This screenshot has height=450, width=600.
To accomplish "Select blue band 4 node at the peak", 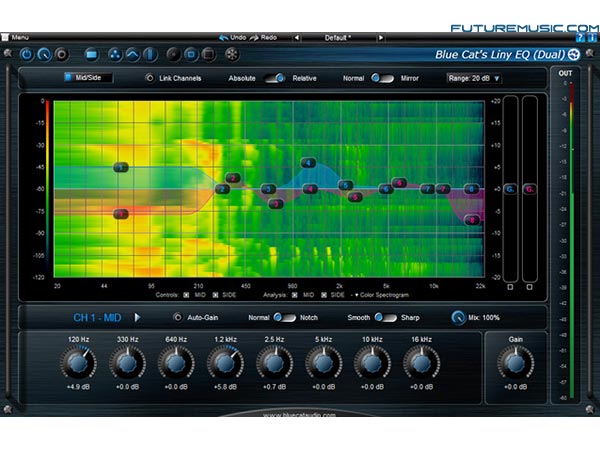I will point(308,163).
